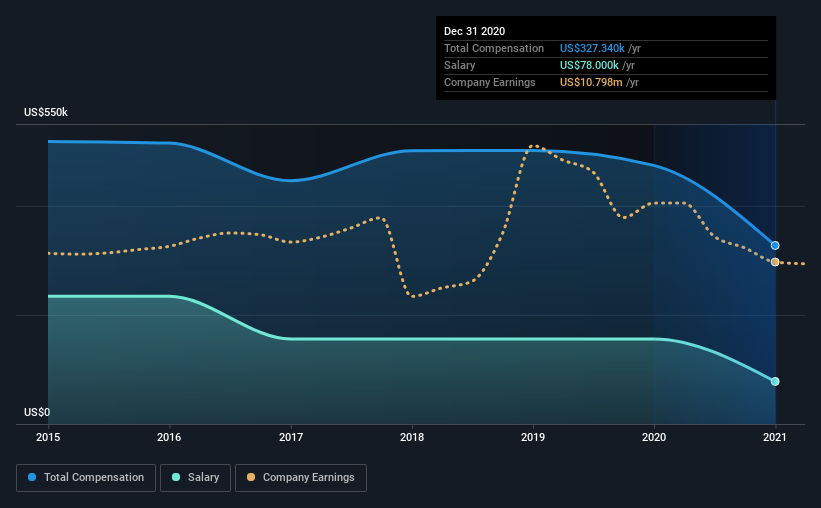
Task: Click the Salary label in tooltip
Action: tap(460, 65)
